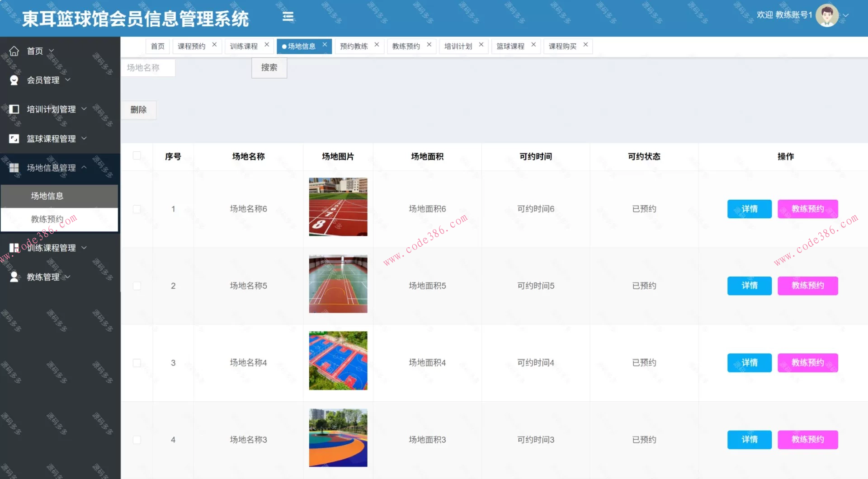This screenshot has width=868, height=479.
Task: Select the 篮球课程管理 sidebar icon
Action: (14, 138)
